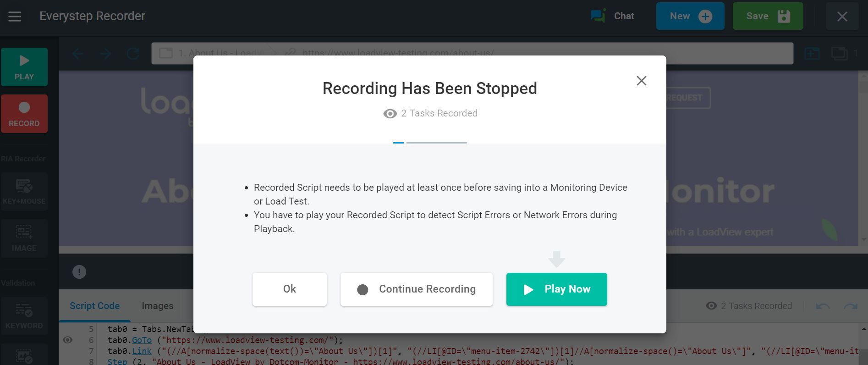Choose the KEY+MOUSE recorder tool
Screen dimensions: 868x365
[24, 192]
